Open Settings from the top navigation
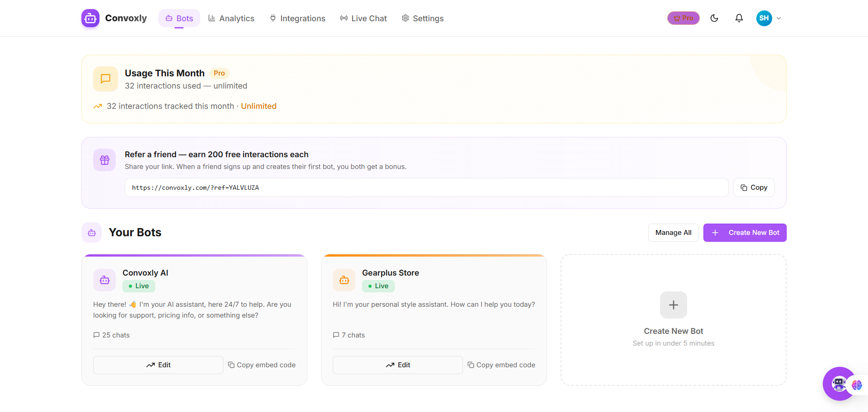 pos(422,18)
